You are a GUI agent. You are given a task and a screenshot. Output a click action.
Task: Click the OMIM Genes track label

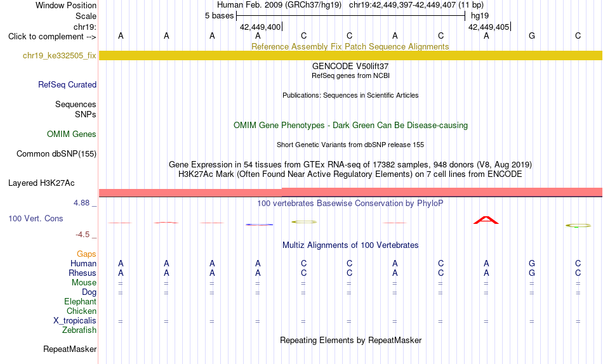pyautogui.click(x=72, y=134)
